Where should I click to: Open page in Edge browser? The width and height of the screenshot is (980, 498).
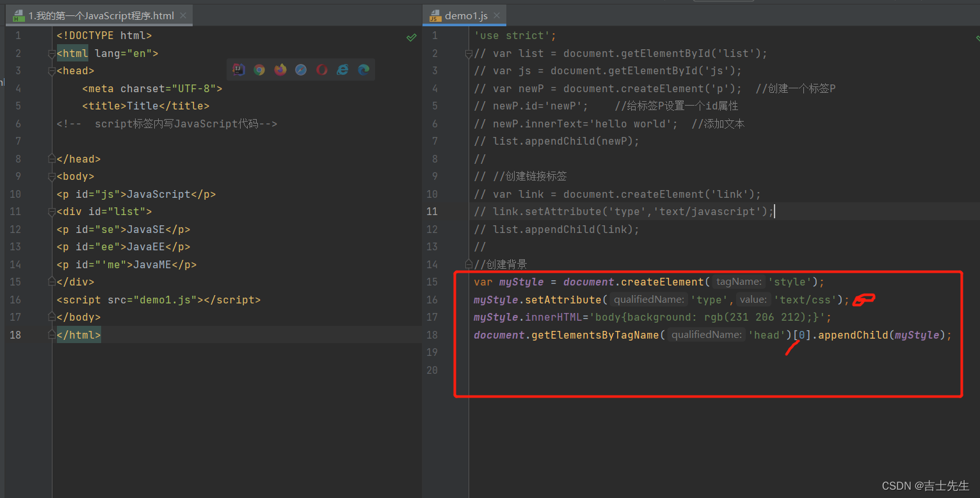coord(364,70)
